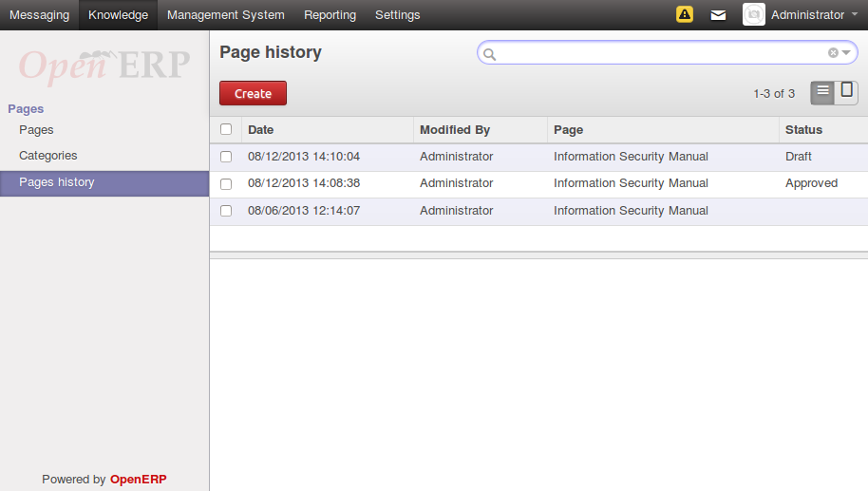Open the Categories sidebar link
Screen dimensions: 868x491
tap(48, 156)
